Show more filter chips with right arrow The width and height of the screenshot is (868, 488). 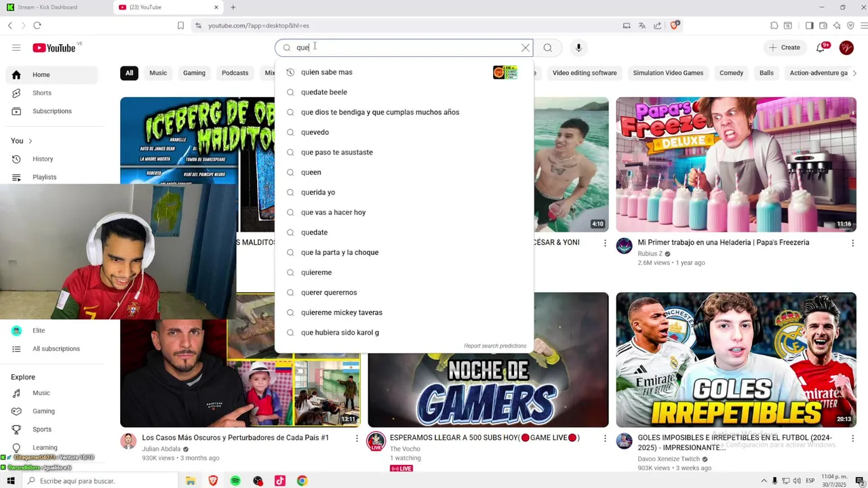pos(854,73)
